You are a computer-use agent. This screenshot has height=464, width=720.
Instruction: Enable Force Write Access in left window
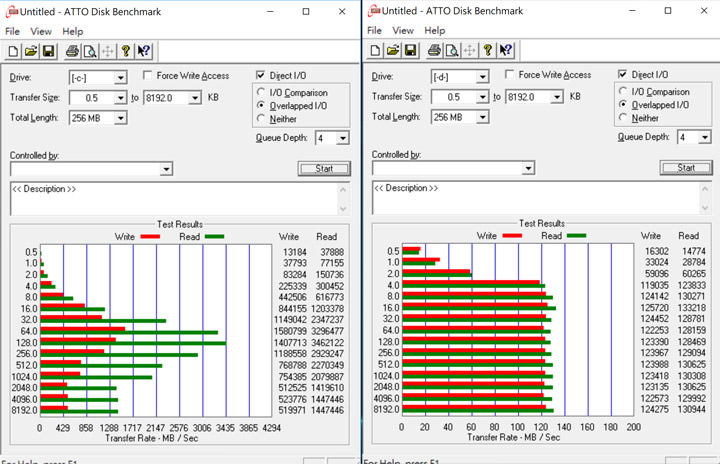[x=149, y=76]
